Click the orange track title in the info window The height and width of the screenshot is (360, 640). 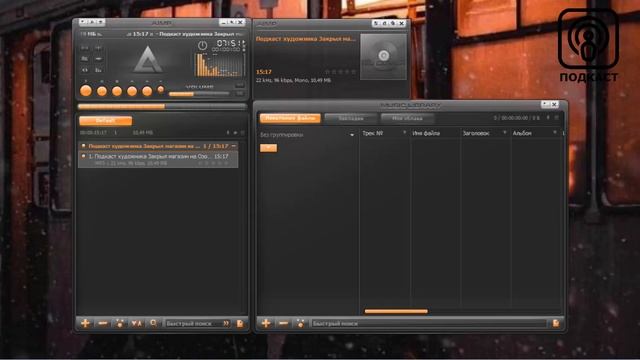305,39
